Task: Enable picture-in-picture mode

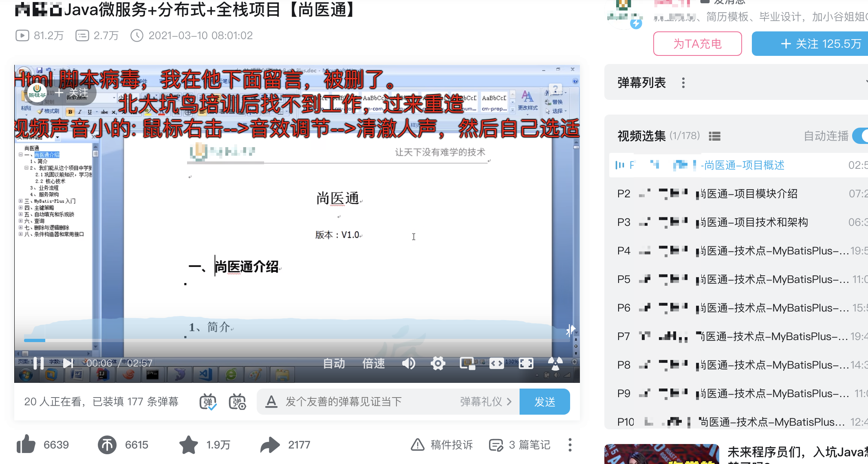Action: 467,363
